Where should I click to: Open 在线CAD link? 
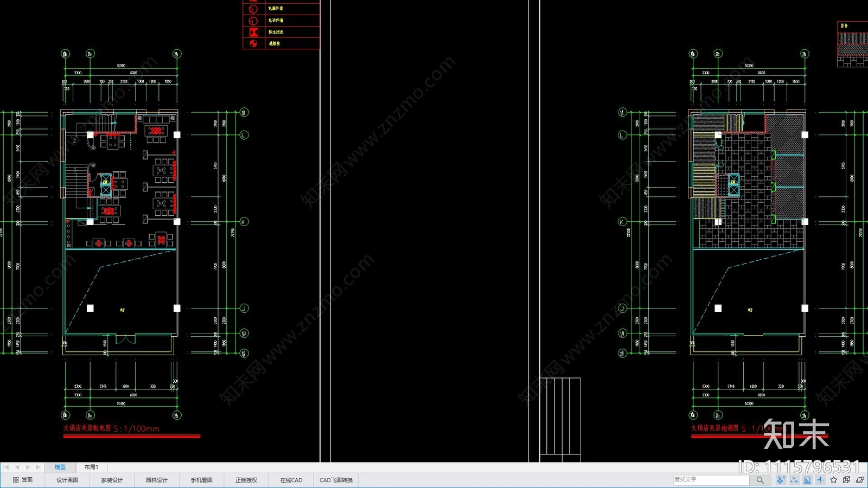click(291, 480)
